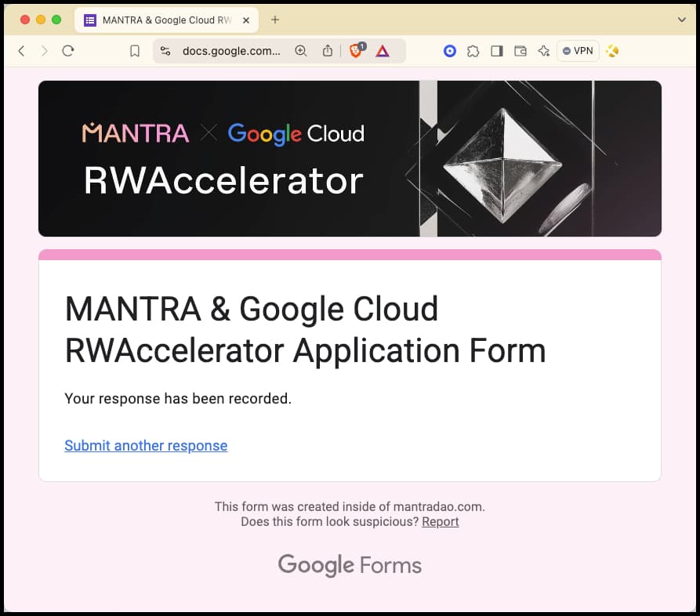Open a new tab with plus button
The image size is (700, 616).
tap(275, 20)
